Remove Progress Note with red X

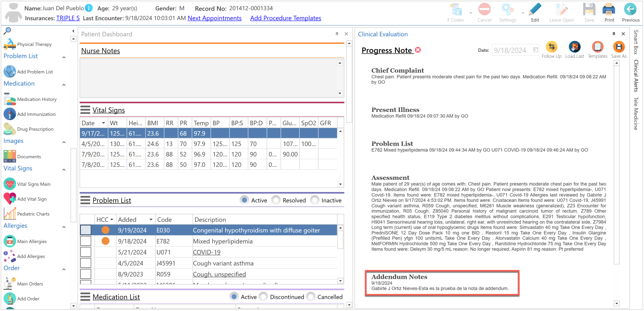[418, 50]
